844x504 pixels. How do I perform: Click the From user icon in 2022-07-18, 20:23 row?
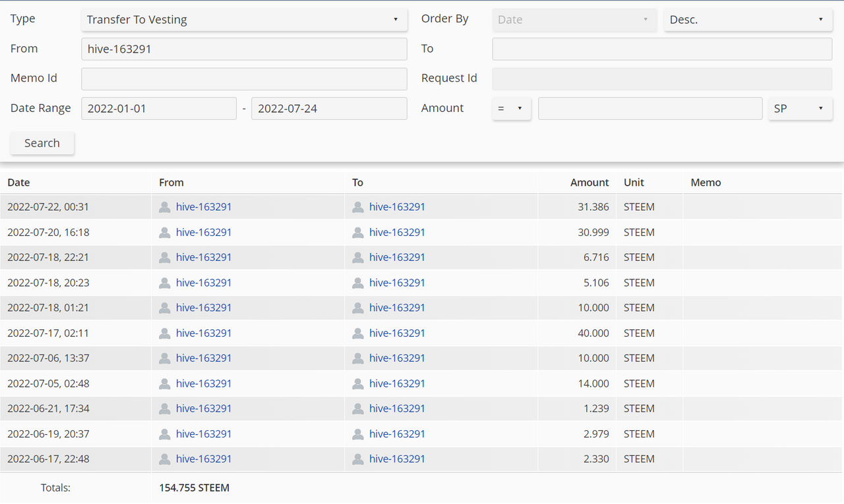coord(165,283)
